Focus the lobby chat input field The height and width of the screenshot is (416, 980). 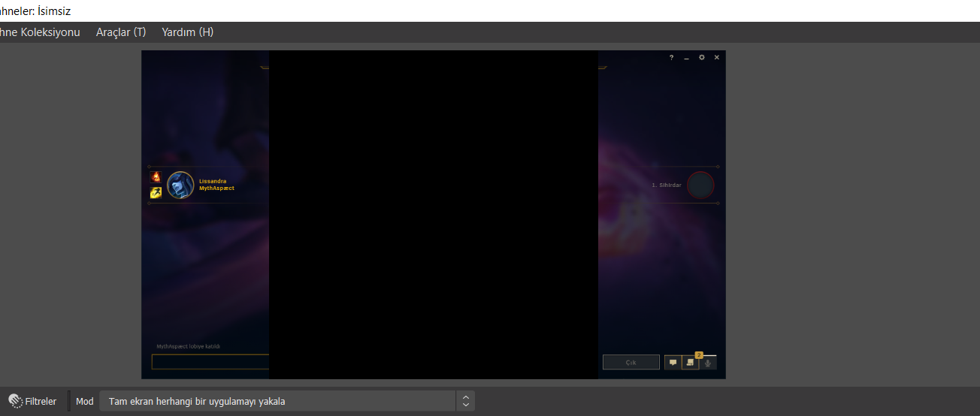pyautogui.click(x=210, y=362)
